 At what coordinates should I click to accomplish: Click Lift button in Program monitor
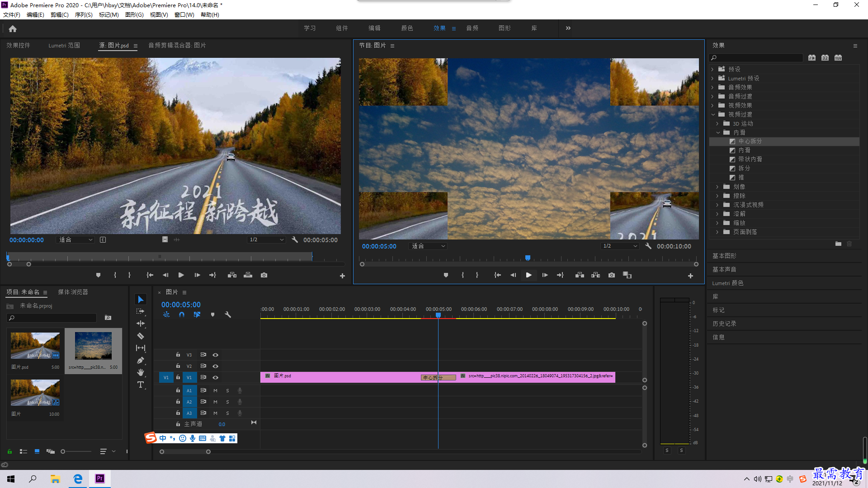pyautogui.click(x=580, y=275)
